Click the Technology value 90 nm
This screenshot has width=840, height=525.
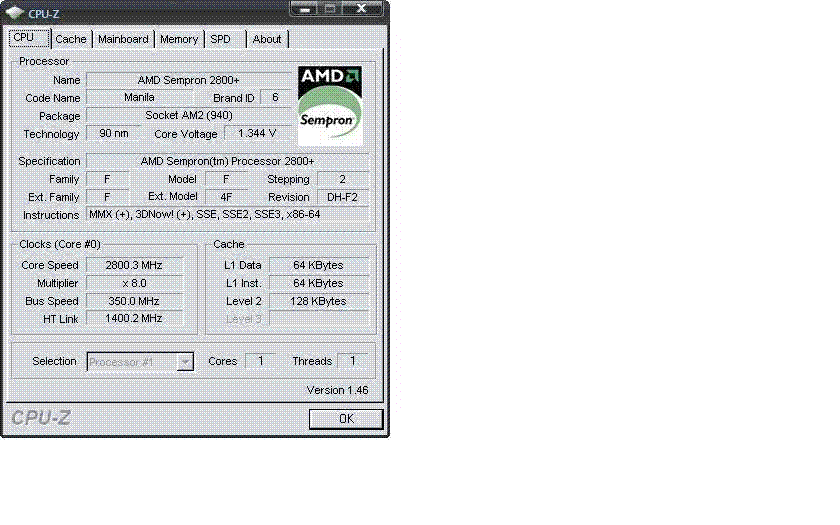pos(114,133)
